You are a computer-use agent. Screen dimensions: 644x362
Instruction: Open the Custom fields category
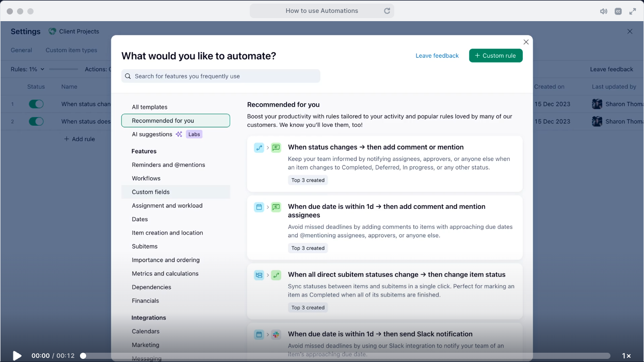151,192
